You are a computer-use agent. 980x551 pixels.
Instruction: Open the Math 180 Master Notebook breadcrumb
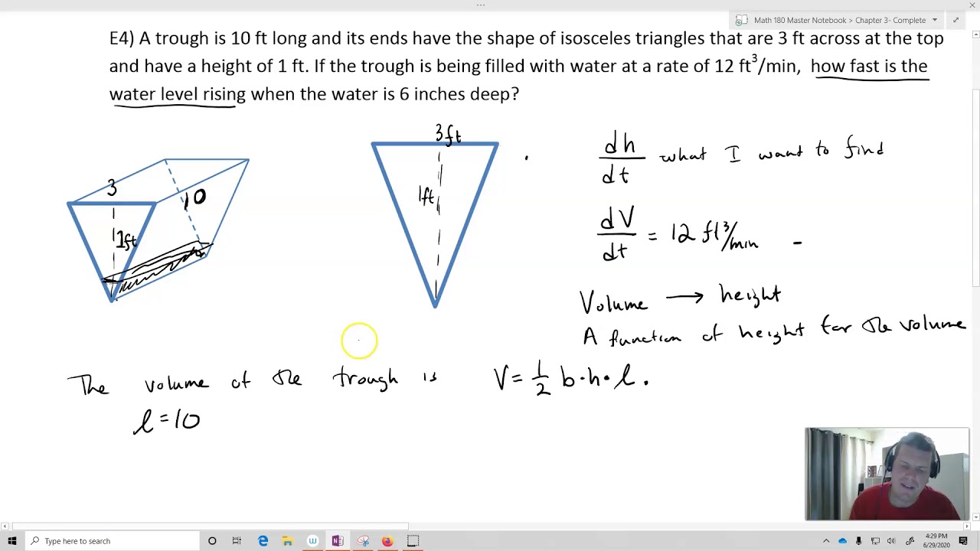(x=800, y=20)
